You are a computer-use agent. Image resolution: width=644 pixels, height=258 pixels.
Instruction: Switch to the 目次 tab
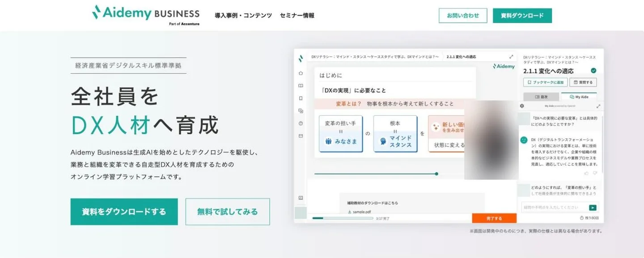pyautogui.click(x=541, y=97)
